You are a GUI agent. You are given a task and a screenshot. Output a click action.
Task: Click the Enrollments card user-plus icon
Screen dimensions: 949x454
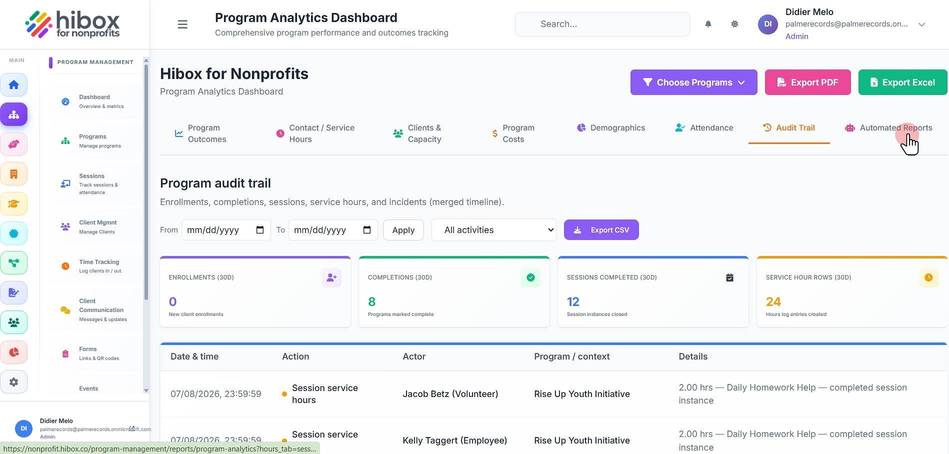[x=331, y=278]
